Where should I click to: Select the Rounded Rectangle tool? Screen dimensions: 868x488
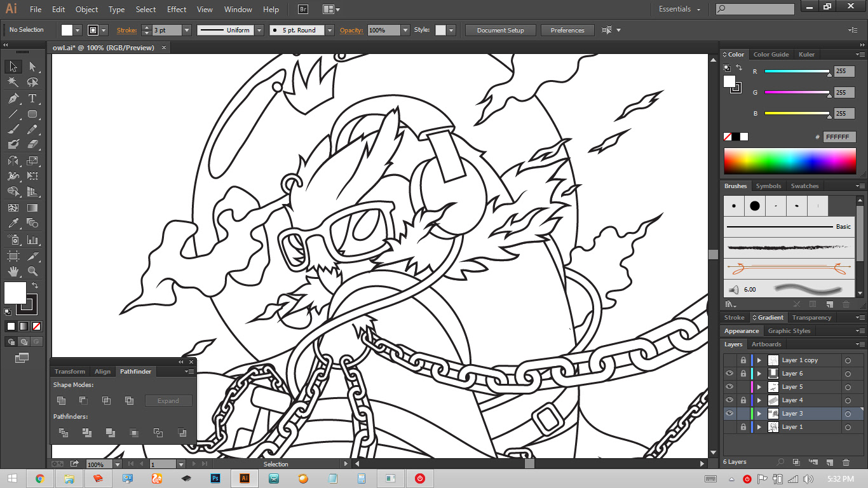click(32, 114)
